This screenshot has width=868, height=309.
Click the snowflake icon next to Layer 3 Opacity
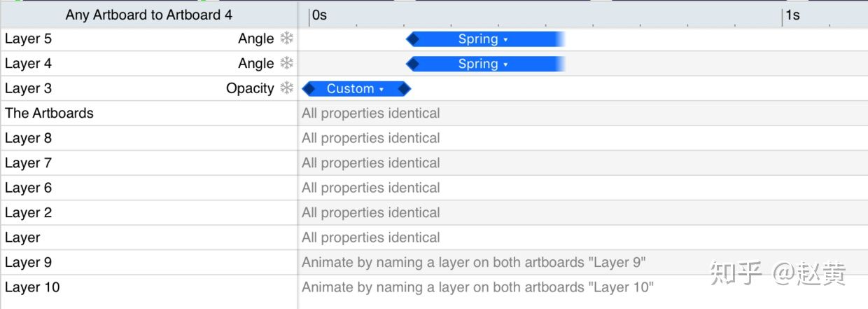pos(286,88)
